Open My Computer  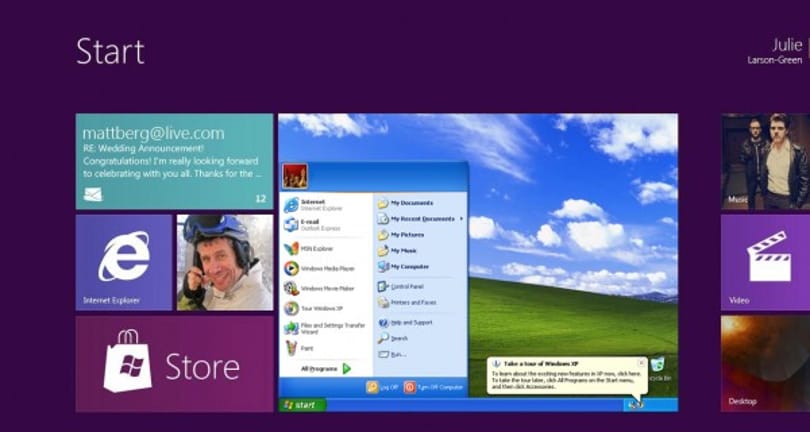[420, 267]
